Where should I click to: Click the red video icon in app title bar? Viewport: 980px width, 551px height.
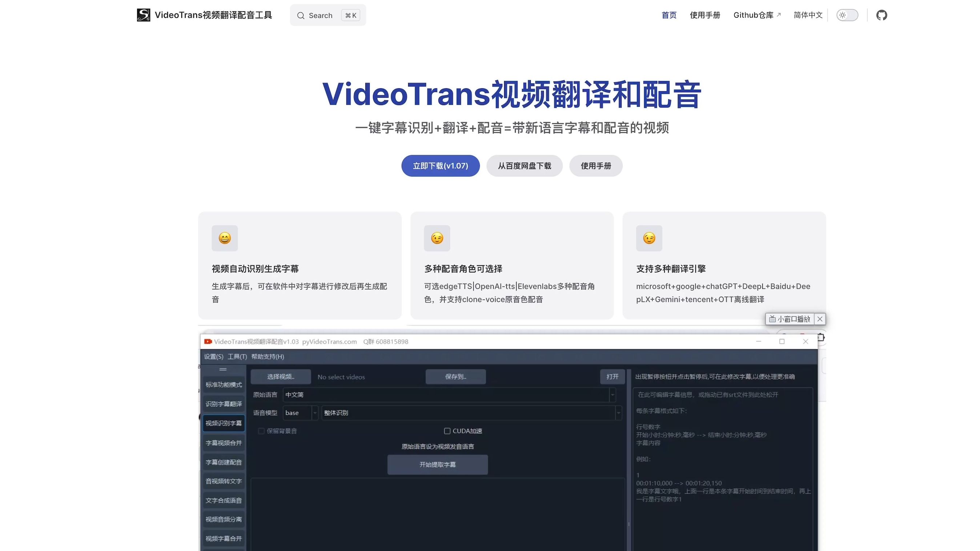(x=208, y=342)
